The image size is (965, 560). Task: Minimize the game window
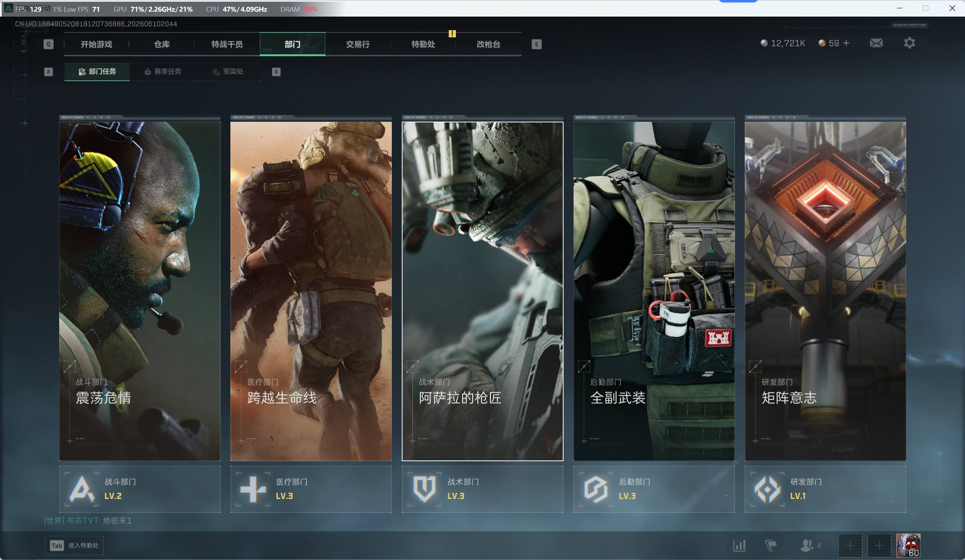pyautogui.click(x=899, y=8)
